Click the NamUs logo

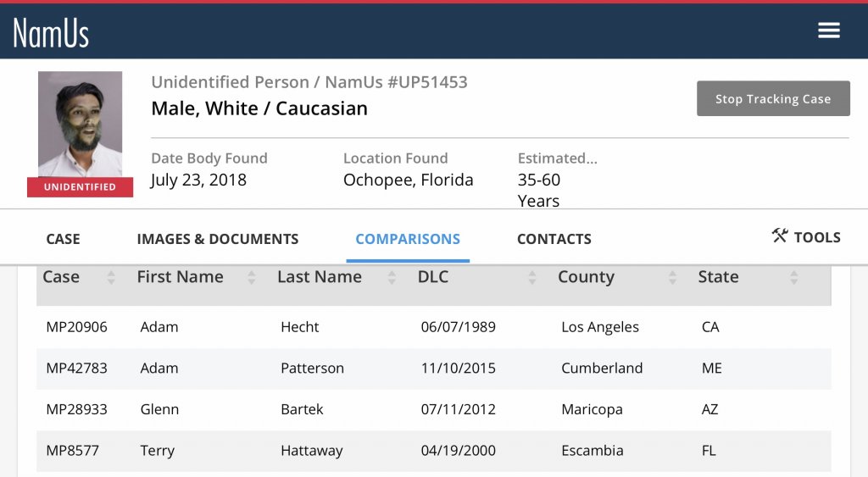tap(51, 32)
